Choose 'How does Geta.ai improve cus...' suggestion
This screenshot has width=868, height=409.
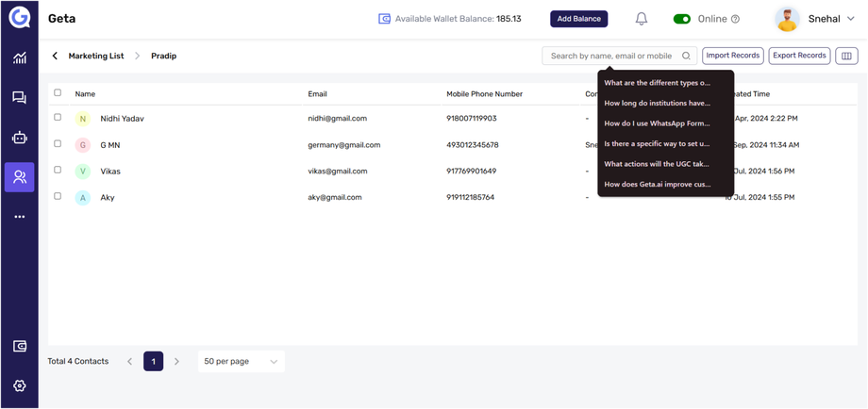tap(657, 184)
